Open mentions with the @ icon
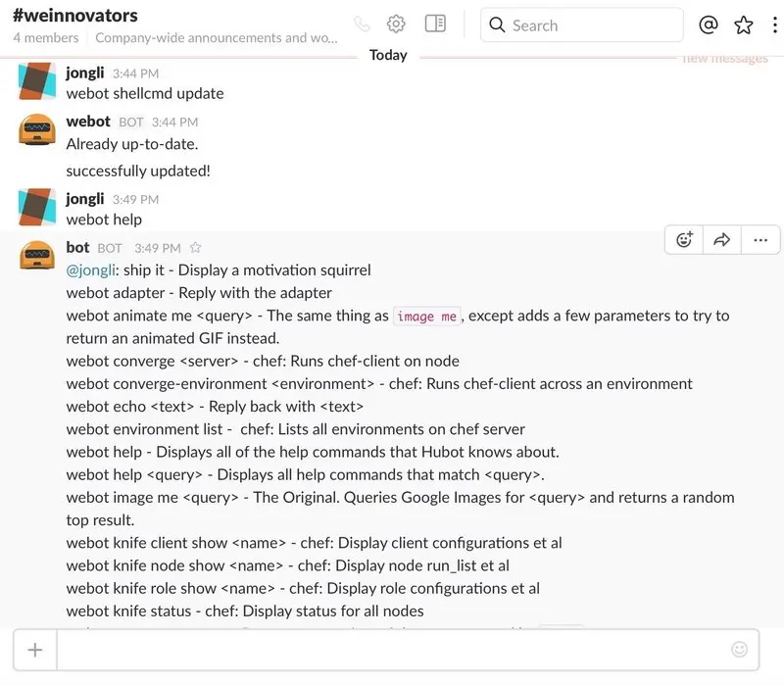Viewport: 784px width, 685px height. 708,24
